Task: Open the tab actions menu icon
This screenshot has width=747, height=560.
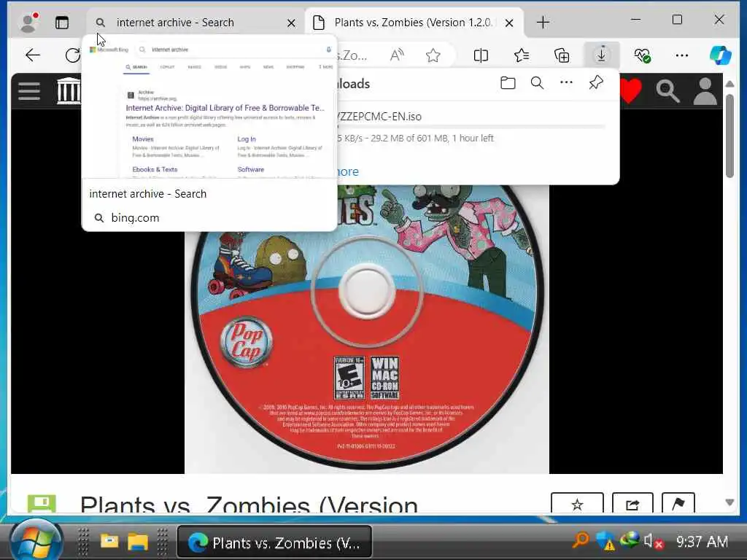Action: 62,23
